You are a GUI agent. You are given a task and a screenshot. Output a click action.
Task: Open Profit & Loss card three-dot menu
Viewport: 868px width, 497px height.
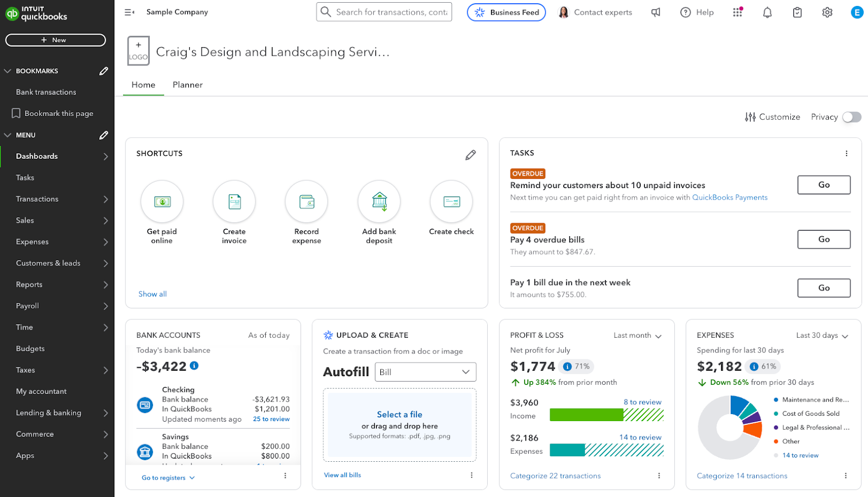[x=659, y=476]
